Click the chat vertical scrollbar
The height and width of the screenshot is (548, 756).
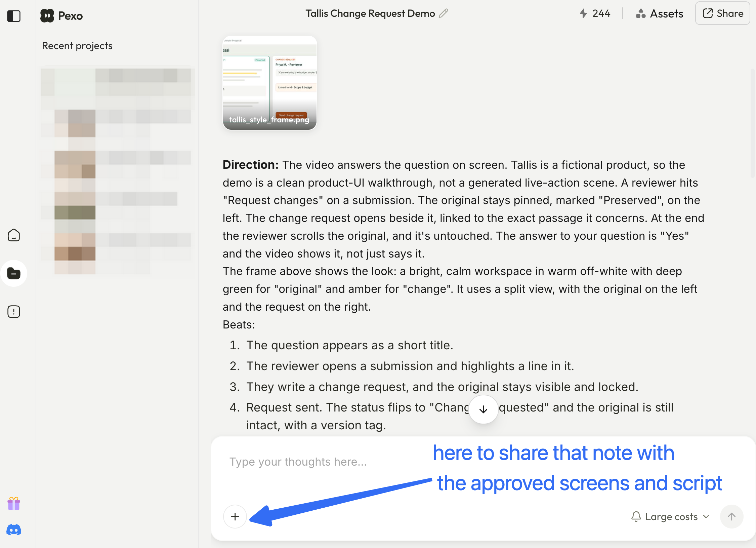coord(753,123)
